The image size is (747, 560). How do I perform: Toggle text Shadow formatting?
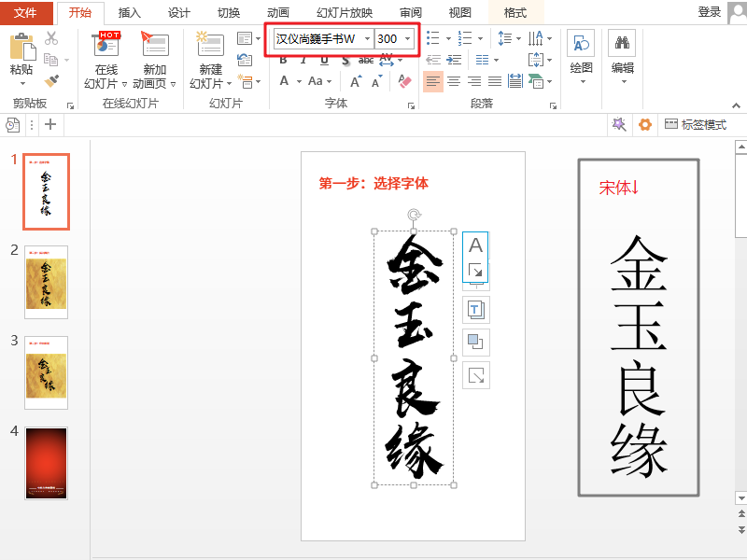[345, 60]
